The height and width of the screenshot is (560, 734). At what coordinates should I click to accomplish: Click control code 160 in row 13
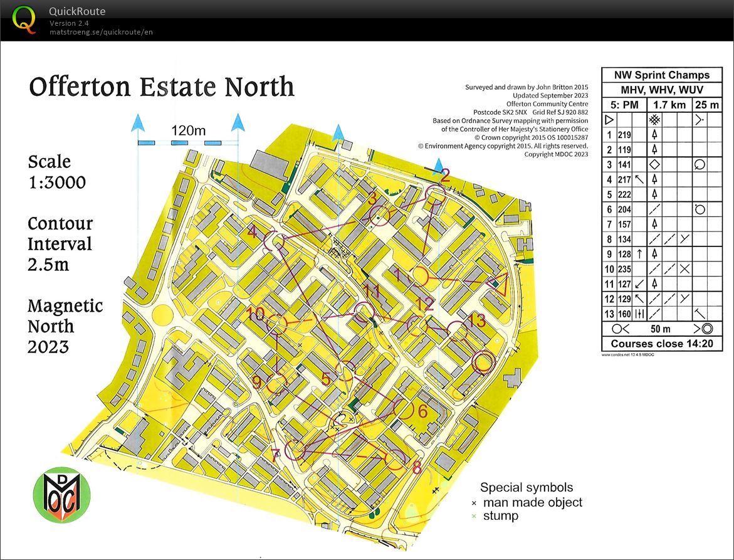(x=624, y=314)
